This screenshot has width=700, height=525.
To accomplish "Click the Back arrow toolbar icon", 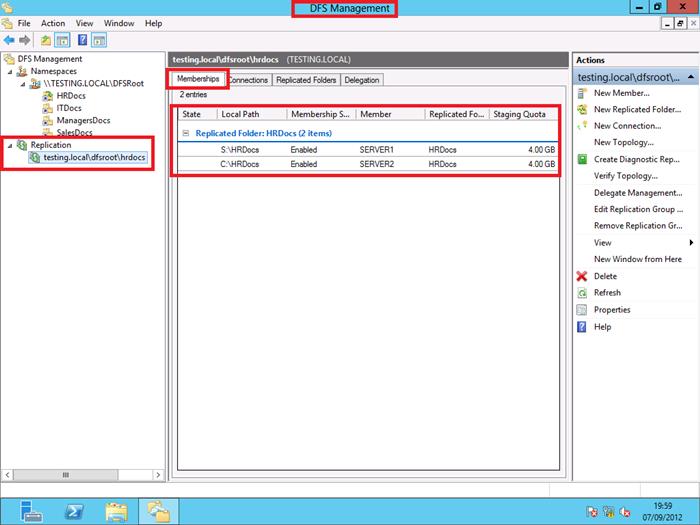I will [9, 41].
